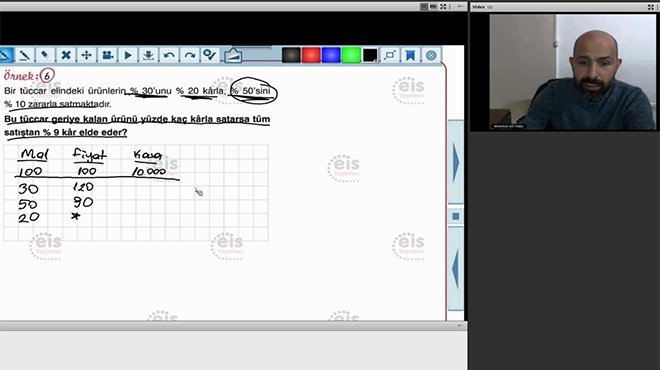Undo the last whiteboard stroke
Screen dimensions: 660x370
tap(169, 55)
